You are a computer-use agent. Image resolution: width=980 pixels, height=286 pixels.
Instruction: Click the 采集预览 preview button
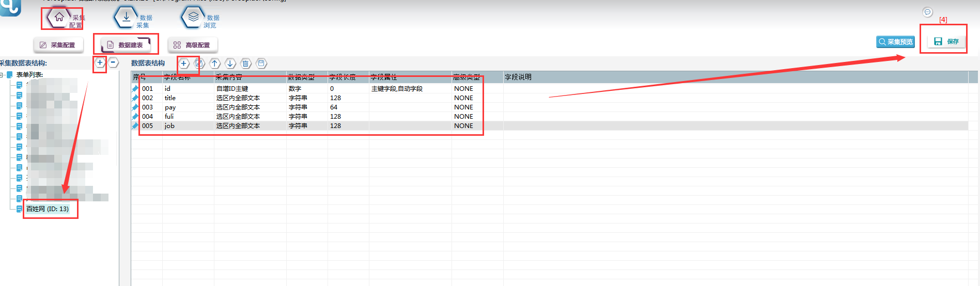click(x=895, y=42)
